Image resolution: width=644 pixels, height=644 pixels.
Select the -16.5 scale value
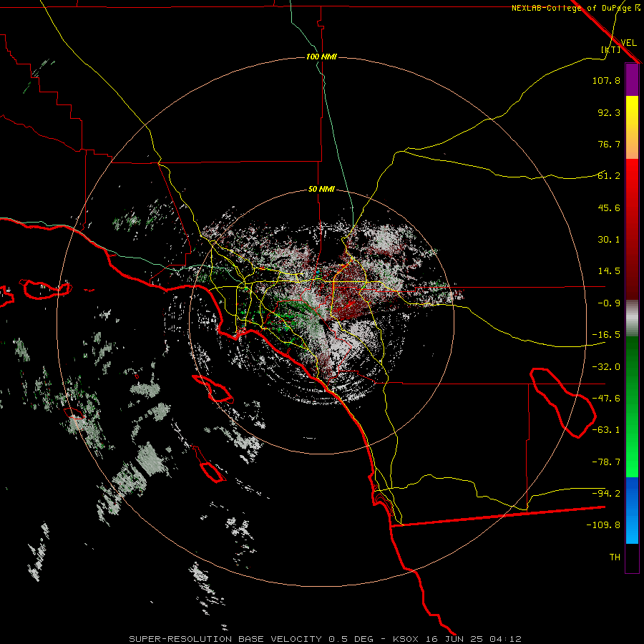coord(606,335)
